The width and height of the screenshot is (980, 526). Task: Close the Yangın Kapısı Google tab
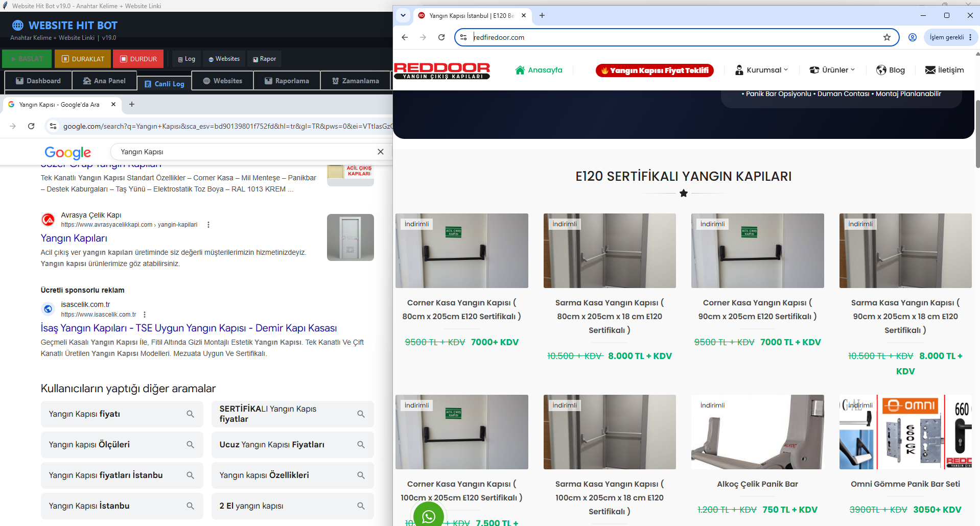113,104
